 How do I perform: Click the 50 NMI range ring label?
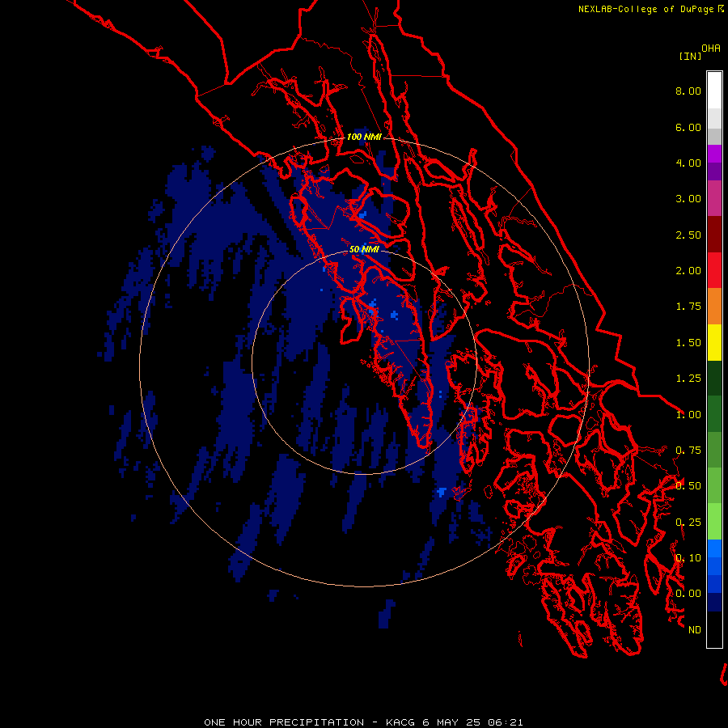(x=364, y=249)
